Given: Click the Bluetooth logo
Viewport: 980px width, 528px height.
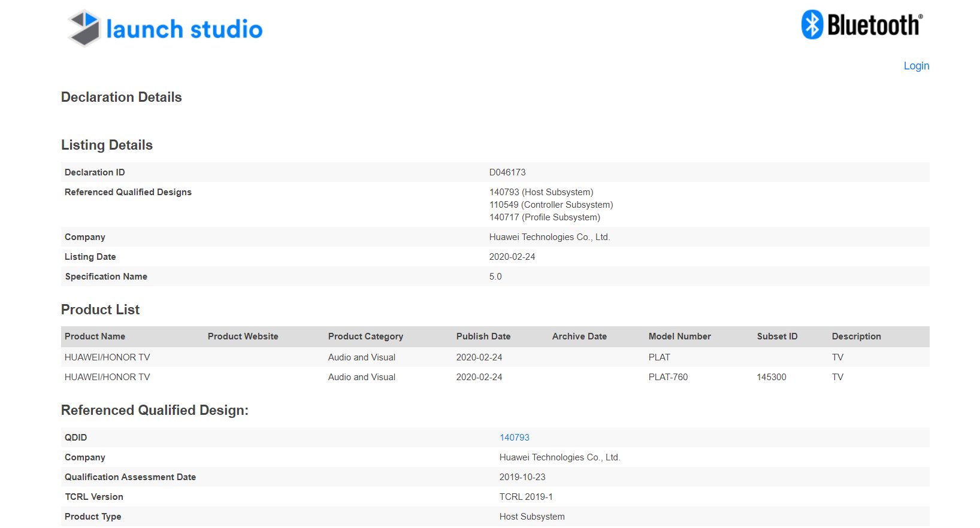Looking at the screenshot, I should click(862, 25).
